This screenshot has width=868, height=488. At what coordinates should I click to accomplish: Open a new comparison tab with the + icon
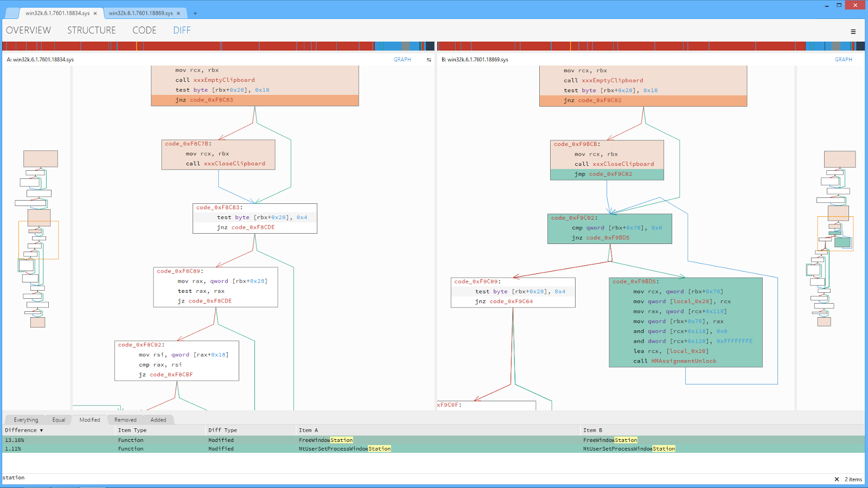tap(194, 12)
